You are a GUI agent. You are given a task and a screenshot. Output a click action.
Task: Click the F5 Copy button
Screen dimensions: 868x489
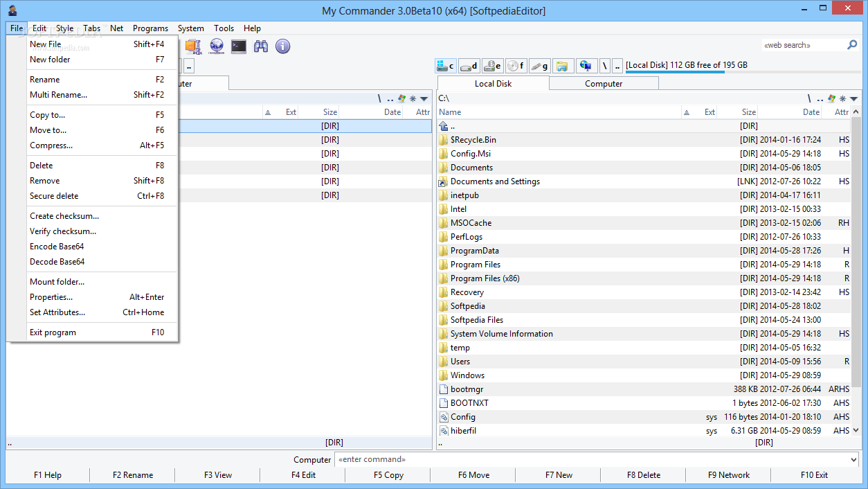(x=388, y=475)
